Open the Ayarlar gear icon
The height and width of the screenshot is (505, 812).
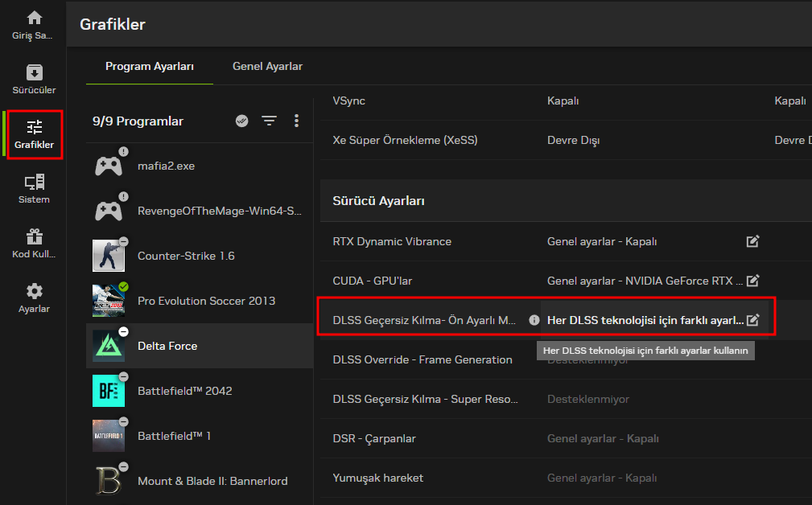click(x=34, y=291)
